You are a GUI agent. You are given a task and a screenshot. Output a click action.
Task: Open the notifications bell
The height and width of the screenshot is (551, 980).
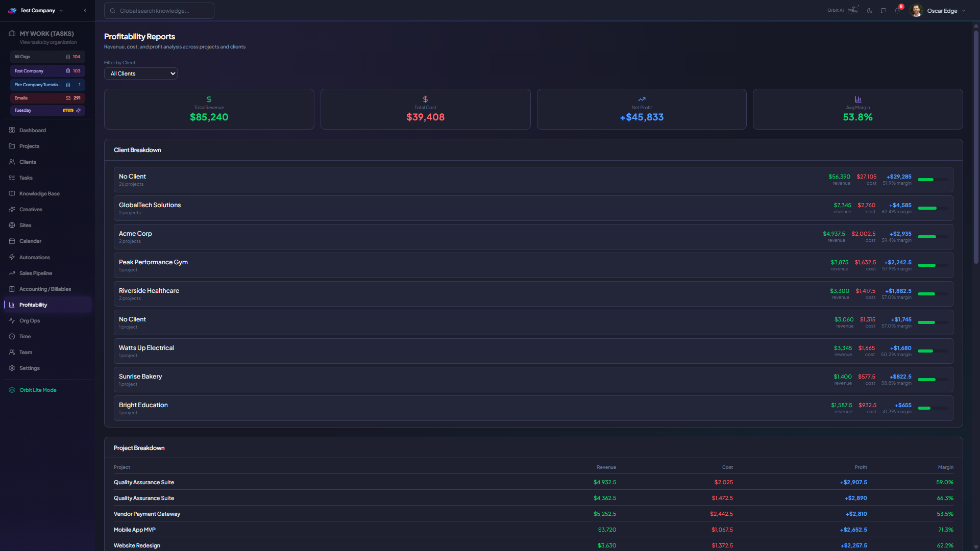pyautogui.click(x=897, y=11)
